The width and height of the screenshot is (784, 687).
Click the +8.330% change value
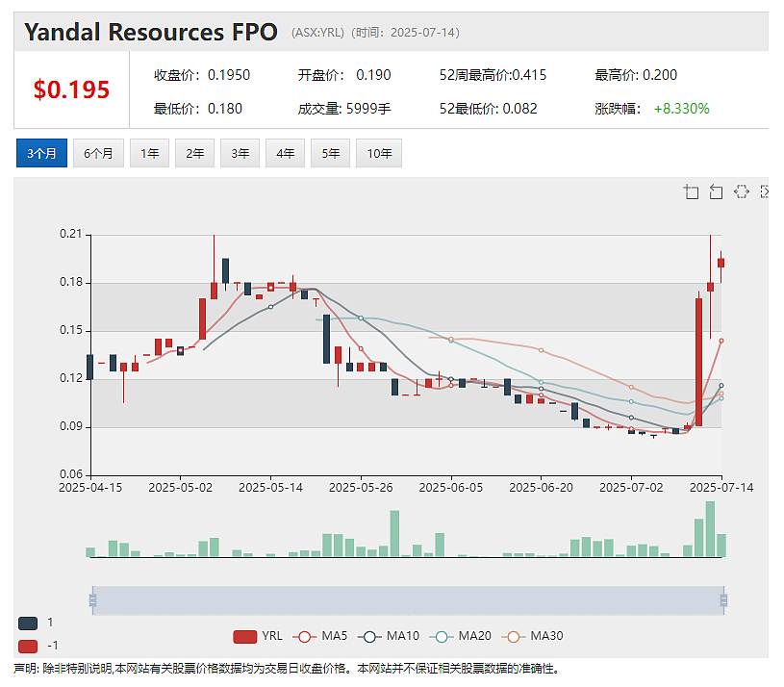pos(681,109)
